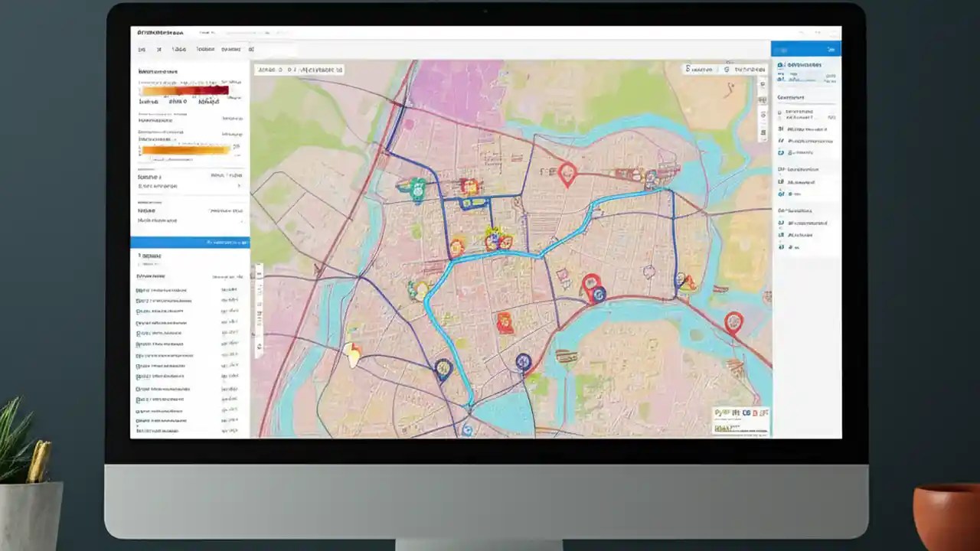Select the route planning icon in the right sidebar
980x551 pixels.
[782, 152]
